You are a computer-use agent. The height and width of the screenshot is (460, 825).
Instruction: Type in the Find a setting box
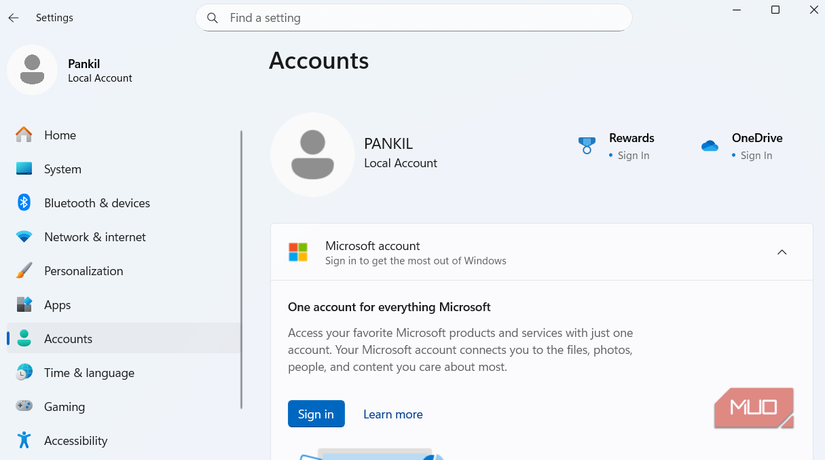point(420,18)
